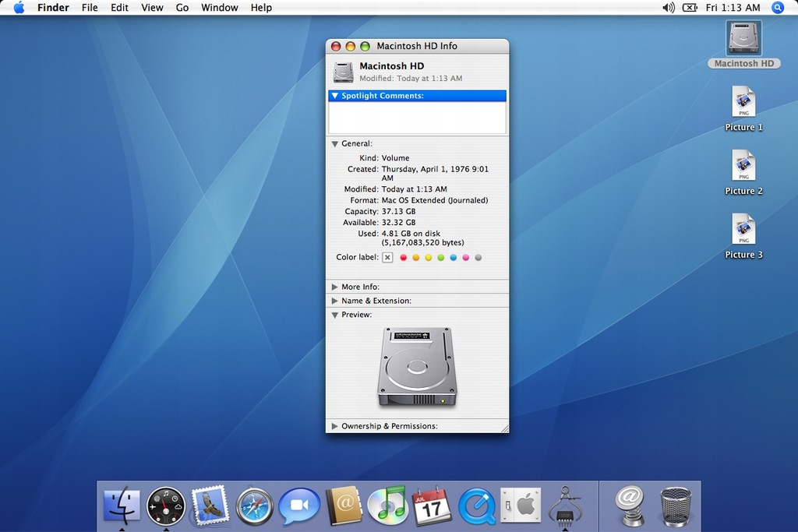Collapse the Preview section
Viewport: 798px width, 532px height.
(335, 315)
